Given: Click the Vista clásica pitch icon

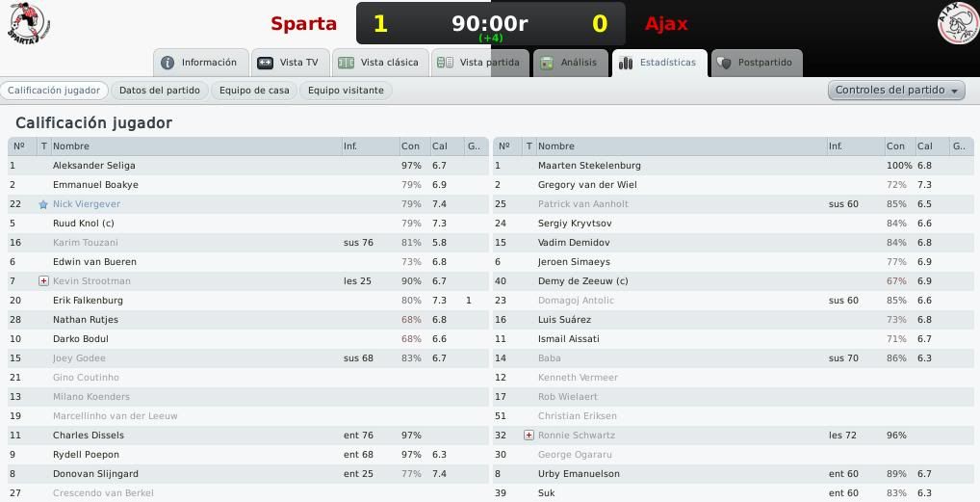Looking at the screenshot, I should [x=346, y=63].
